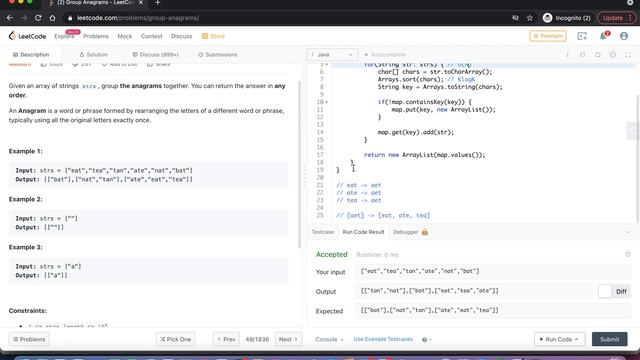Enter fullscreen with the expand icon
The height and width of the screenshot is (360, 640).
[x=628, y=55]
